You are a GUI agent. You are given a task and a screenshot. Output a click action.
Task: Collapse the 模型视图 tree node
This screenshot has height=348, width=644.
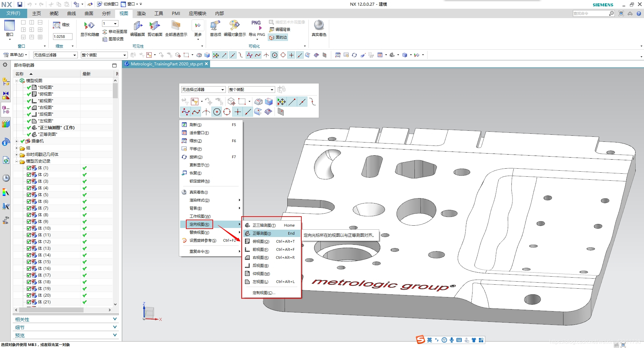pyautogui.click(x=16, y=80)
